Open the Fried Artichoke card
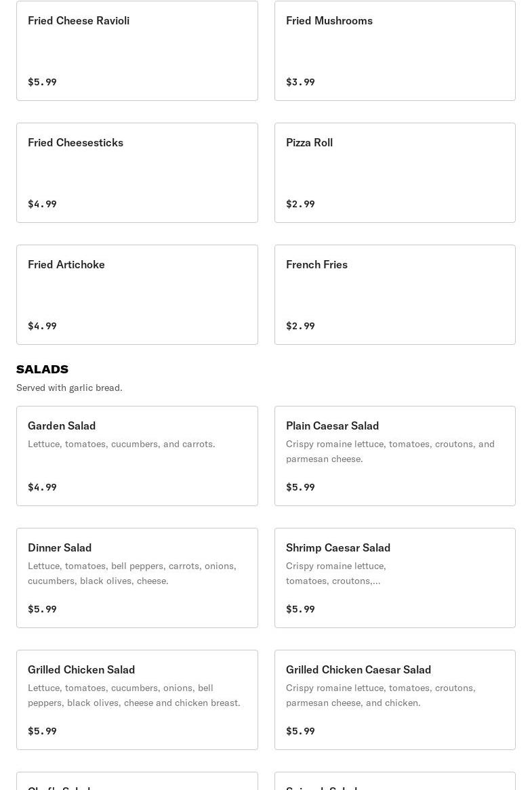This screenshot has width=532, height=790. coord(137,295)
